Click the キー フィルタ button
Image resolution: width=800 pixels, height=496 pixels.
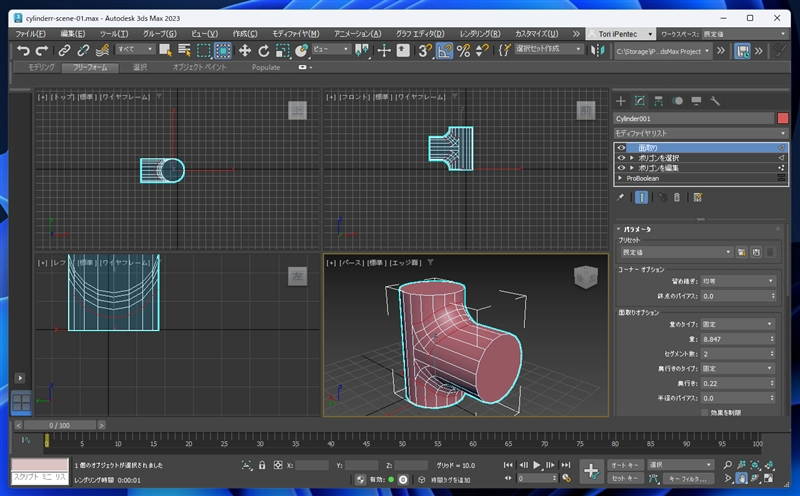[x=687, y=479]
